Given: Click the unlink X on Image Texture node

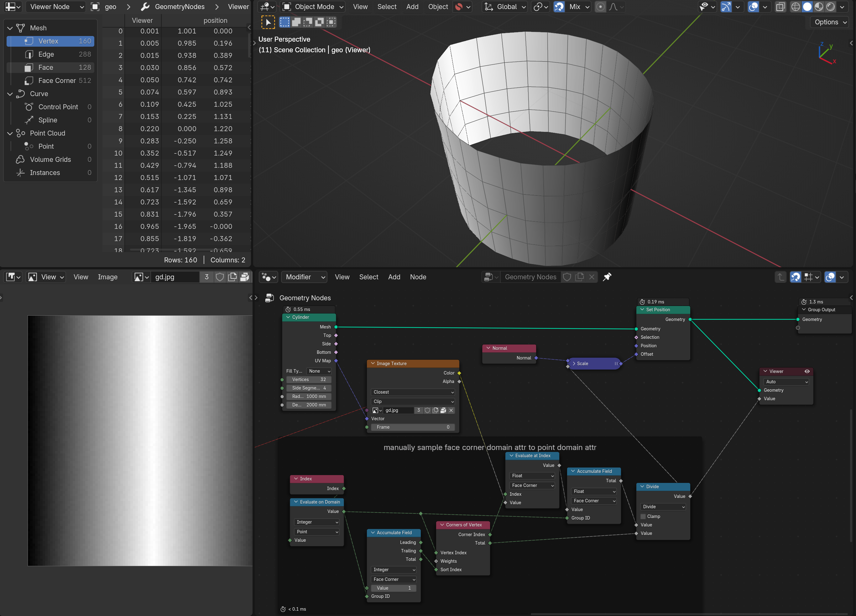Looking at the screenshot, I should click(x=451, y=410).
